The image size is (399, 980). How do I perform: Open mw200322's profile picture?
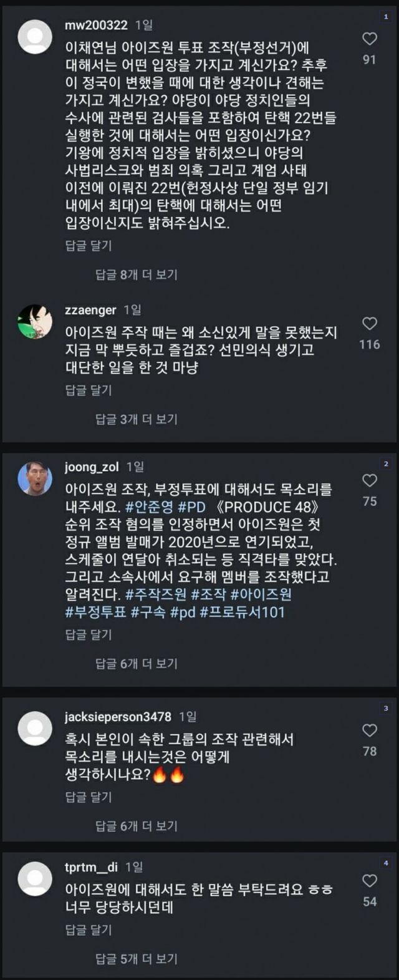coord(35,37)
